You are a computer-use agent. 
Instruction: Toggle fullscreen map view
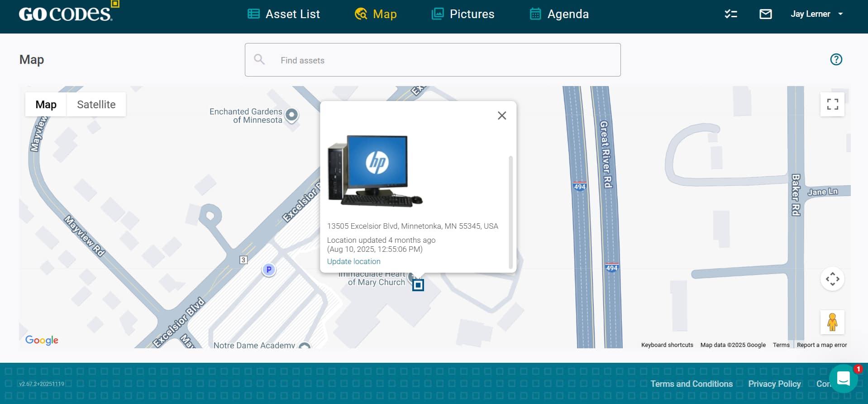point(832,104)
